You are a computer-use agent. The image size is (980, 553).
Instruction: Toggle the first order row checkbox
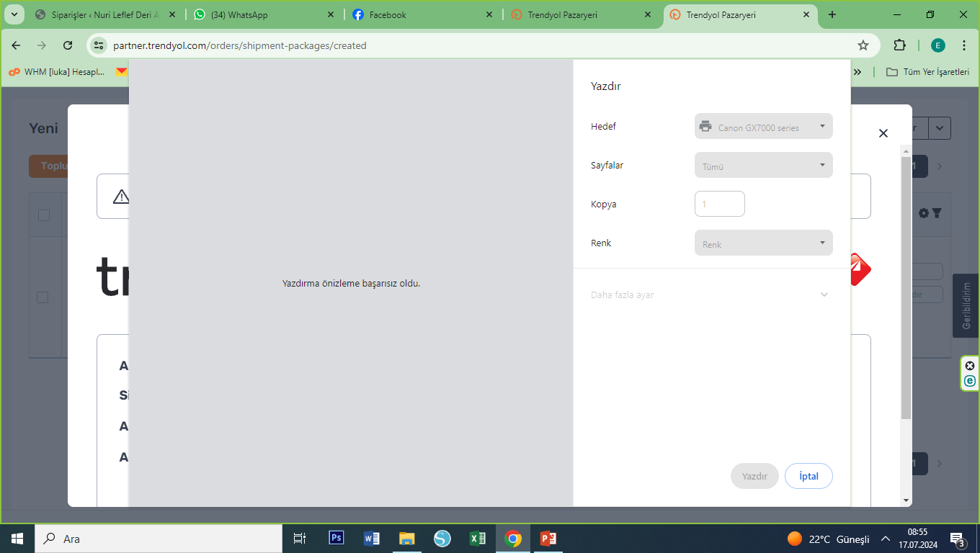point(43,297)
